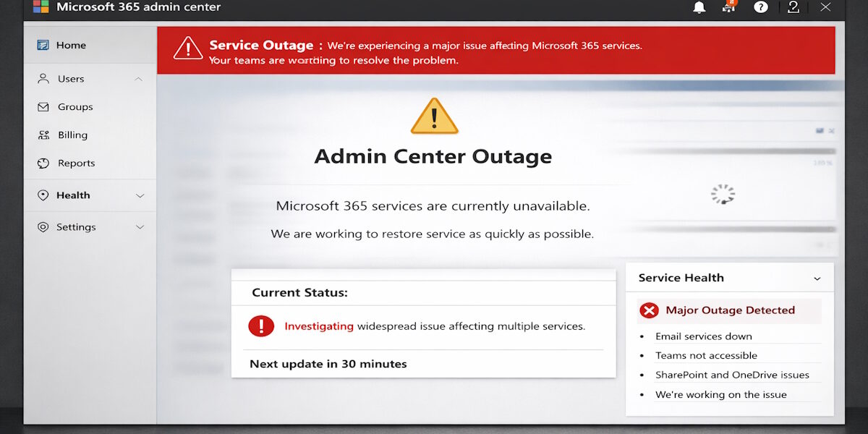Screen dimensions: 868x434
Task: Click the notifications bell icon
Action: click(x=699, y=7)
